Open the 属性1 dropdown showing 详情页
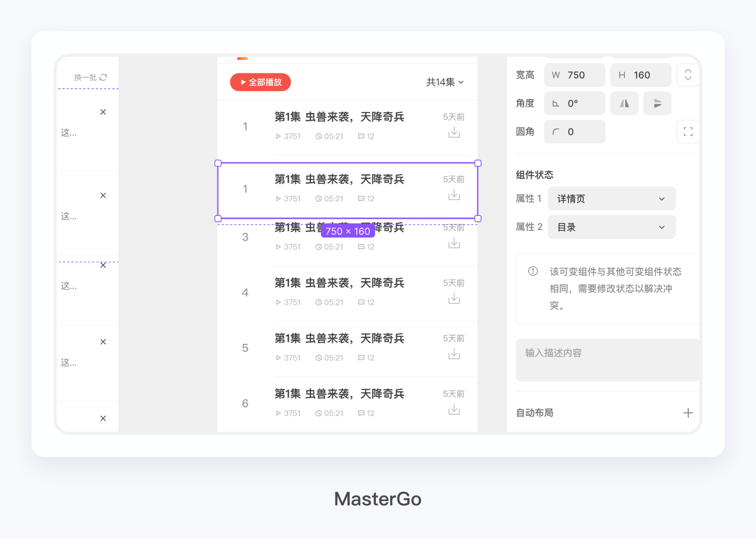Screen dimensions: 756x539 coord(611,199)
